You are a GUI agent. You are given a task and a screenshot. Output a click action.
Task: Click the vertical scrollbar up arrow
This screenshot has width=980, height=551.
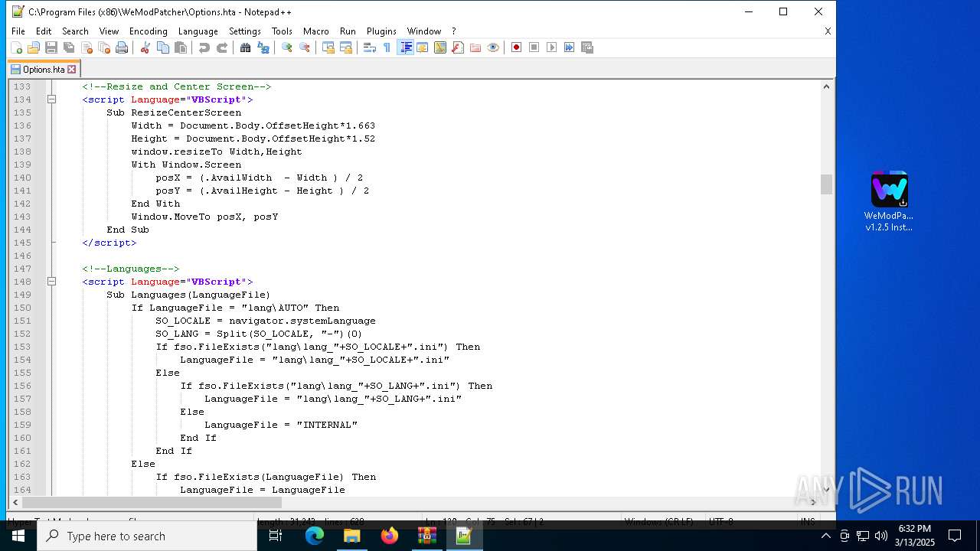pos(826,86)
